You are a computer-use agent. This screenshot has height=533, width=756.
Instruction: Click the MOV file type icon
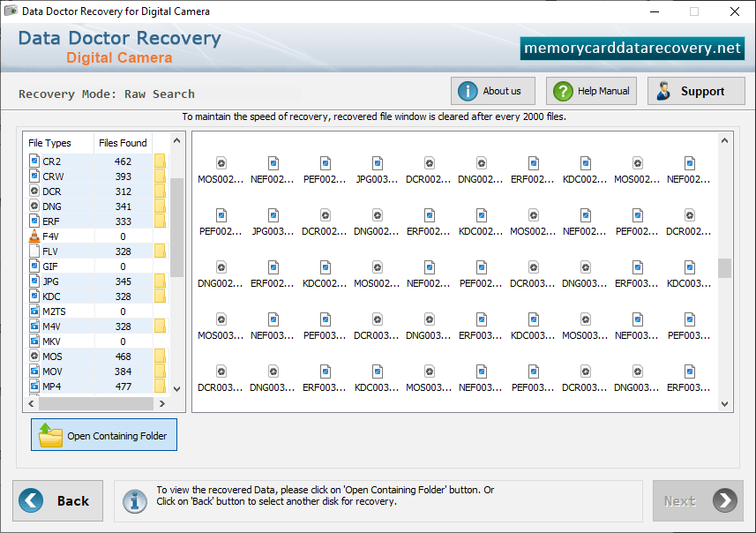tap(34, 371)
